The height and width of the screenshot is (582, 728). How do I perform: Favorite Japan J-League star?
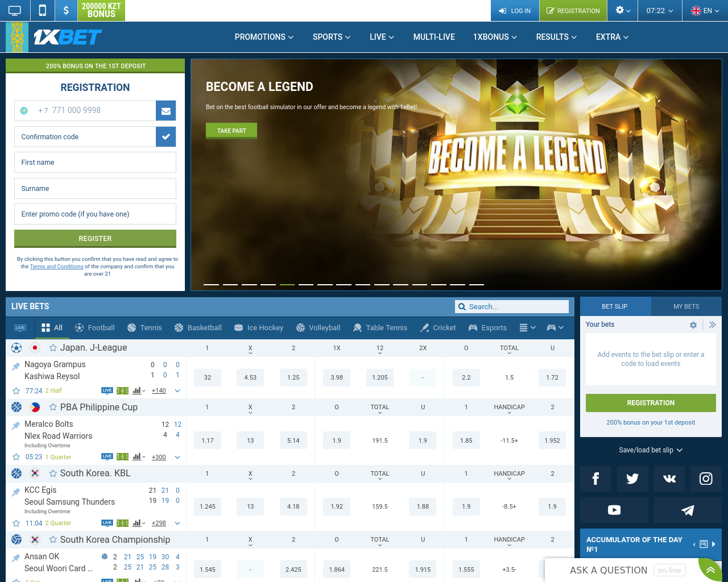(53, 348)
